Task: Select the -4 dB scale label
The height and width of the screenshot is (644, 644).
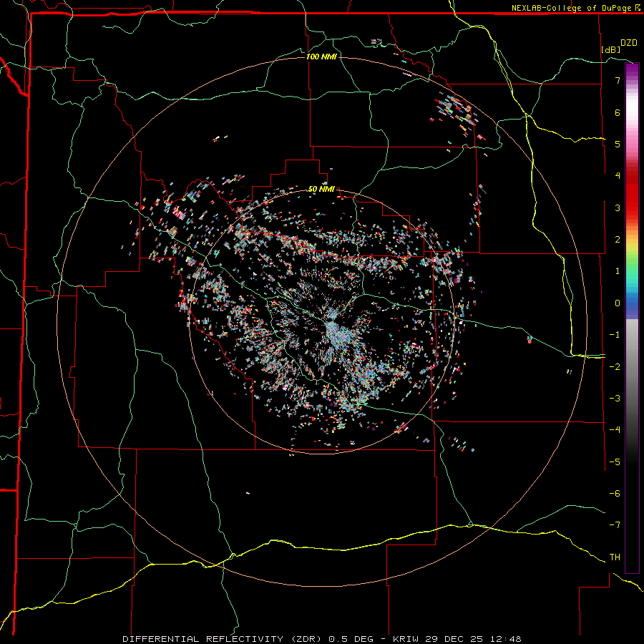Action: click(615, 430)
